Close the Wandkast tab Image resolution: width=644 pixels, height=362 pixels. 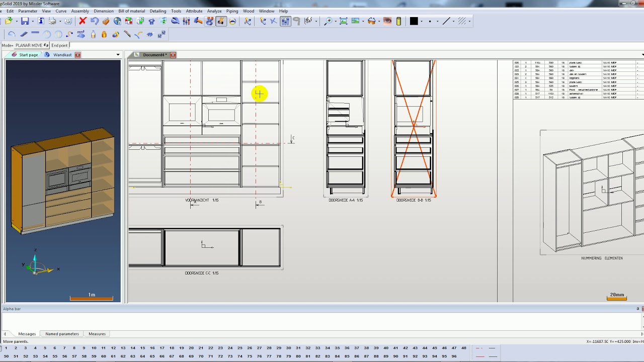pos(78,55)
